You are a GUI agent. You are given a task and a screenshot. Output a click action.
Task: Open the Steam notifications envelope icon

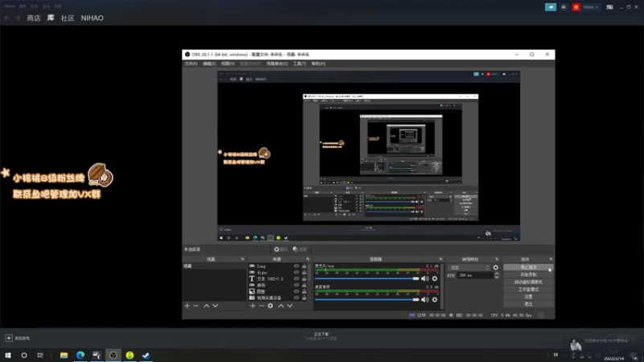click(x=563, y=7)
